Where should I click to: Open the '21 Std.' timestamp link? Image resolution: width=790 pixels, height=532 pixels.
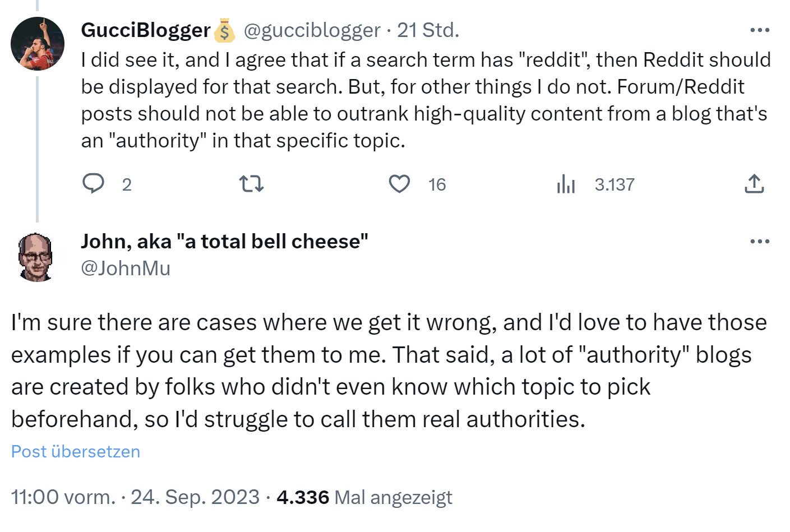point(428,30)
